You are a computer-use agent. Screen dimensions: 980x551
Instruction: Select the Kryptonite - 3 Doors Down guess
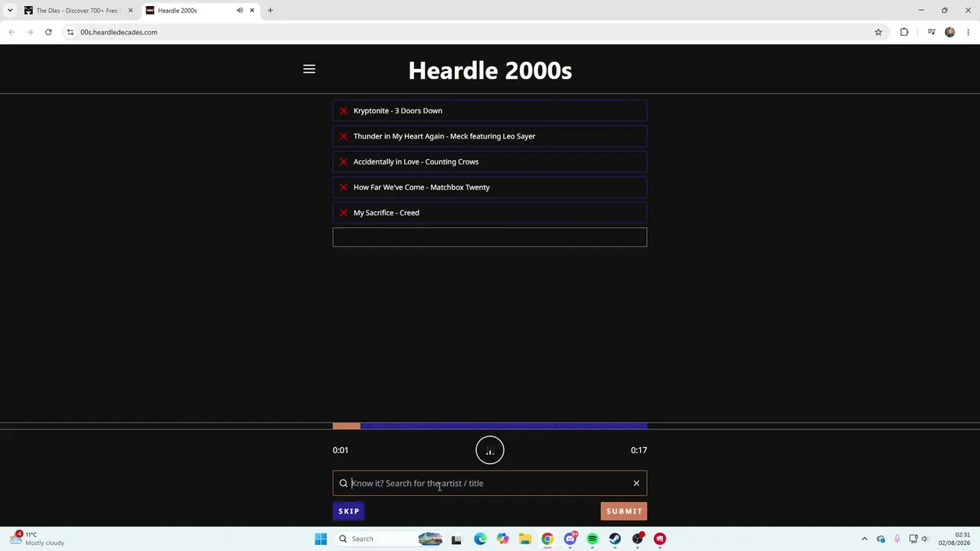coord(490,111)
